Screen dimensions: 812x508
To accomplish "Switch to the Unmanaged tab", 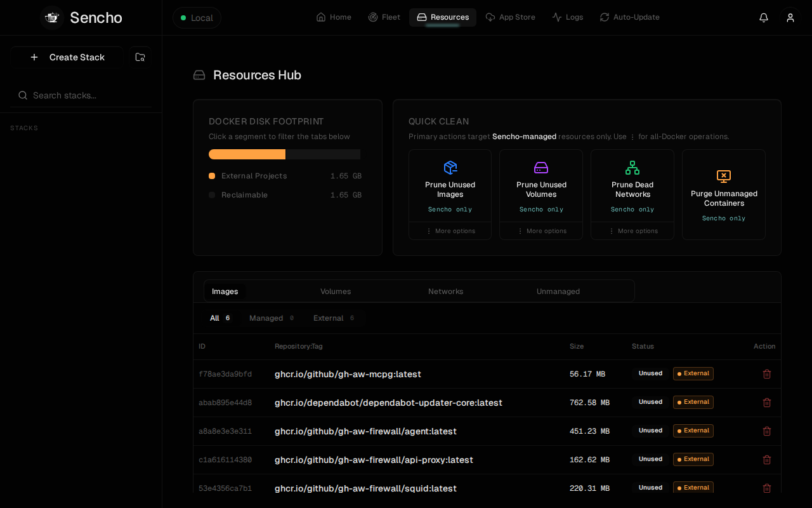I will (x=558, y=291).
